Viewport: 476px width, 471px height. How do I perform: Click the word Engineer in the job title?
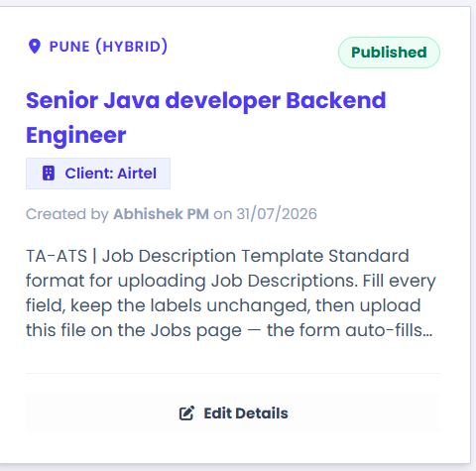point(76,136)
